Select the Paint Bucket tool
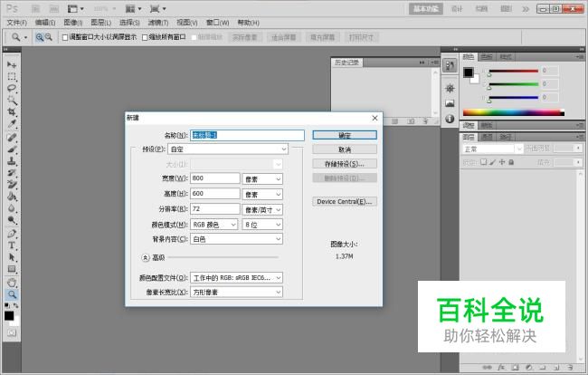This screenshot has width=588, height=375. [x=12, y=197]
